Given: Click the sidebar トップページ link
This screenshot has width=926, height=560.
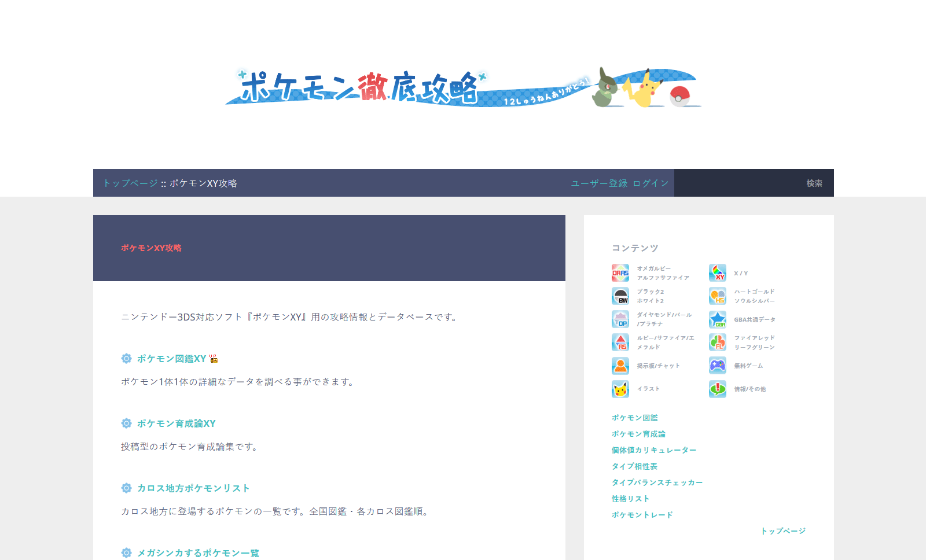Looking at the screenshot, I should [x=783, y=531].
